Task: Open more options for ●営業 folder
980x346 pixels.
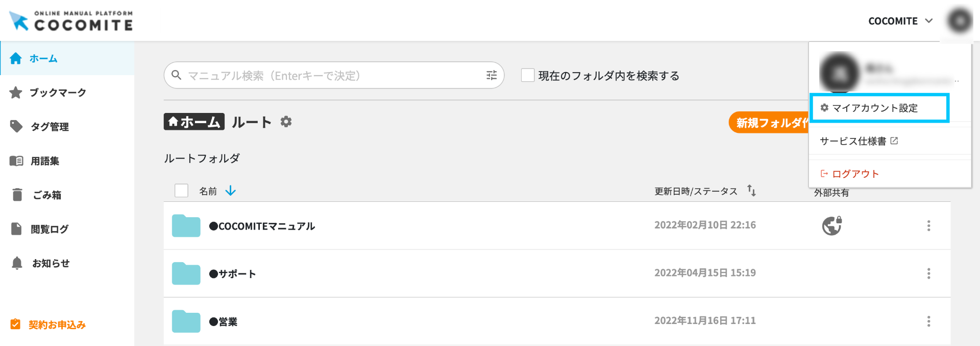Action: 928,321
